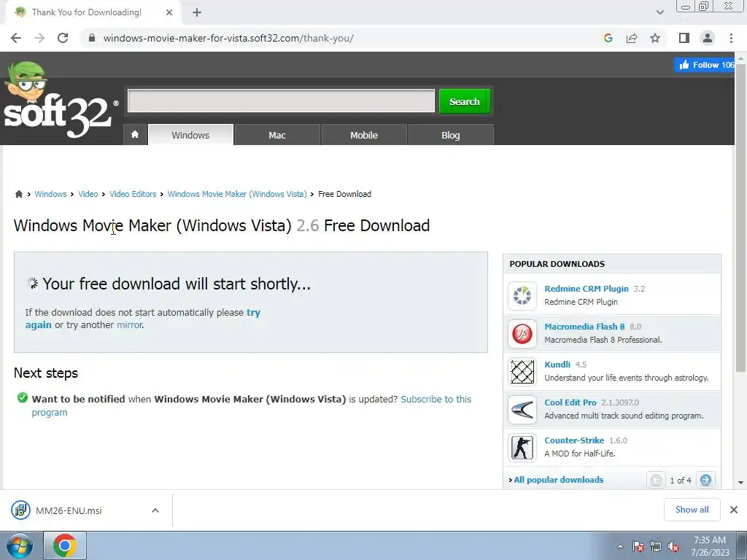Select the Mac navigation tab
The image size is (747, 560).
pyautogui.click(x=276, y=135)
